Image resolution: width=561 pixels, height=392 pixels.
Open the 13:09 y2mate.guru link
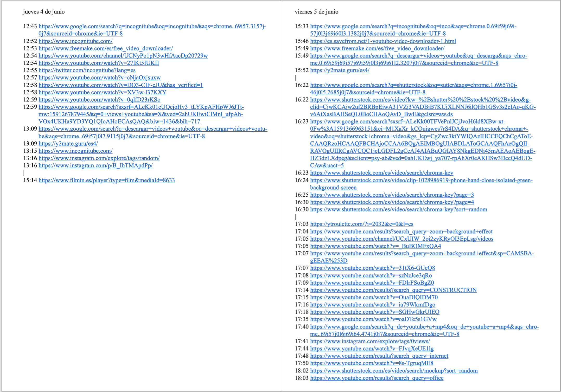tap(68, 144)
